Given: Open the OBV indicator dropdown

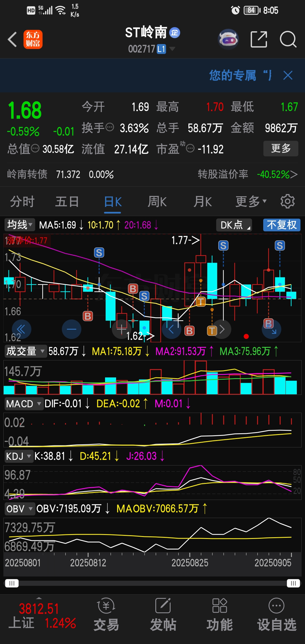Looking at the screenshot, I should tap(19, 509).
